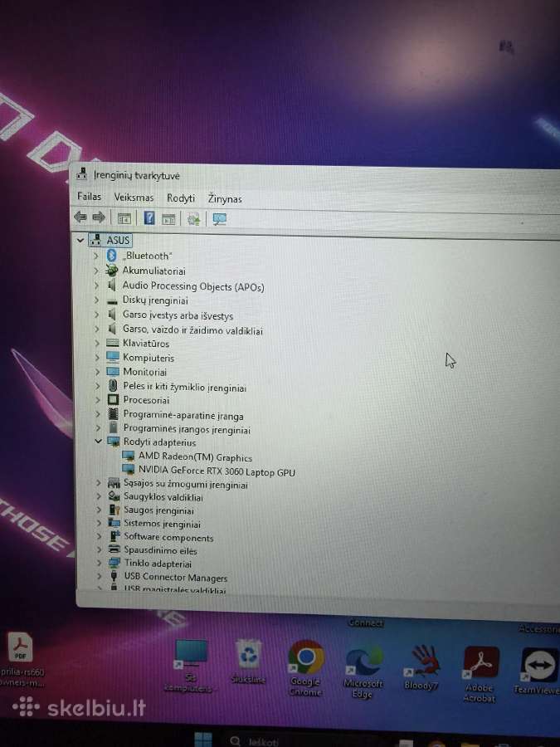
Task: Open TeamViewer desktop shortcut
Action: (x=537, y=671)
